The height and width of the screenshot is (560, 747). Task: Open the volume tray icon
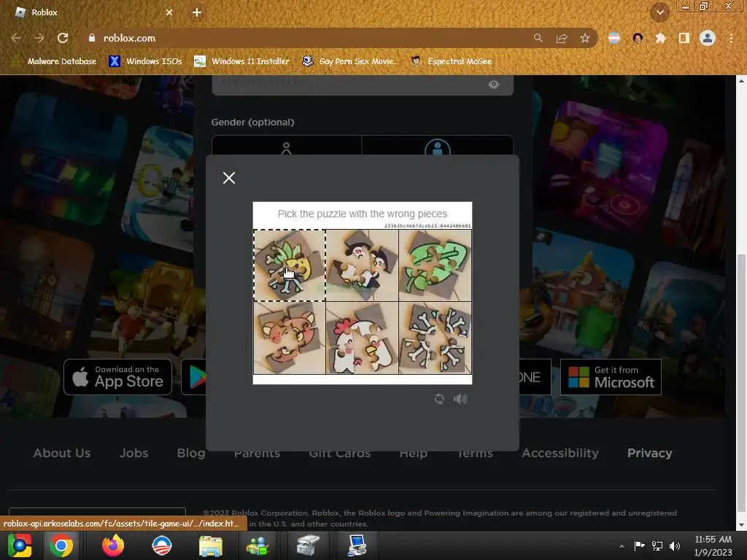click(675, 545)
